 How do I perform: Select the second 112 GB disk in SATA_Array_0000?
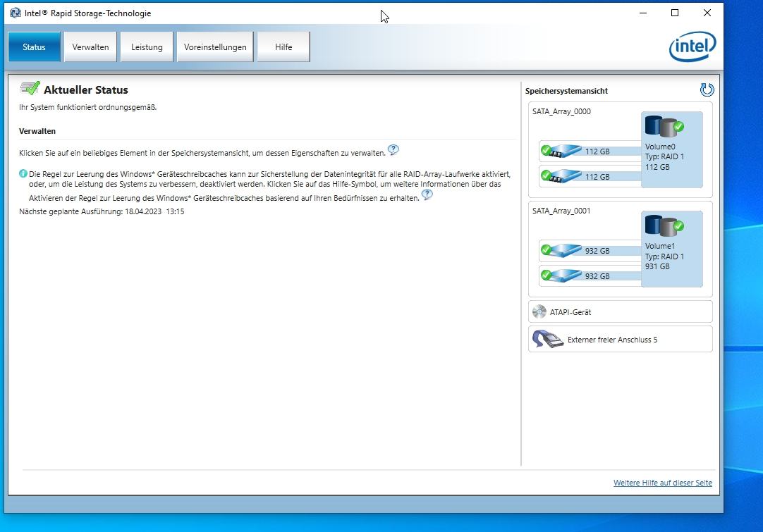click(x=590, y=177)
